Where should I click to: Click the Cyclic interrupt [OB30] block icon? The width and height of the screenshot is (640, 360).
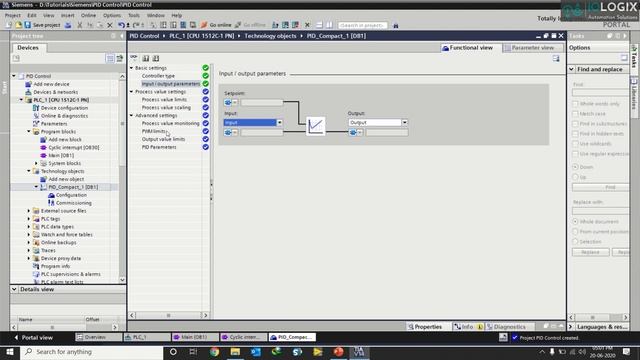43,147
